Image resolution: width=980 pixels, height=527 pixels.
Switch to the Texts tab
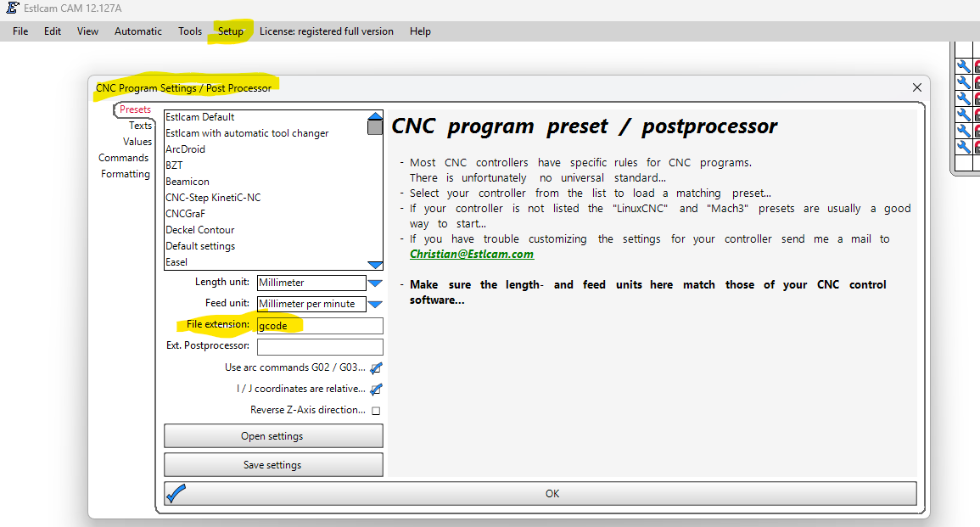click(x=140, y=126)
